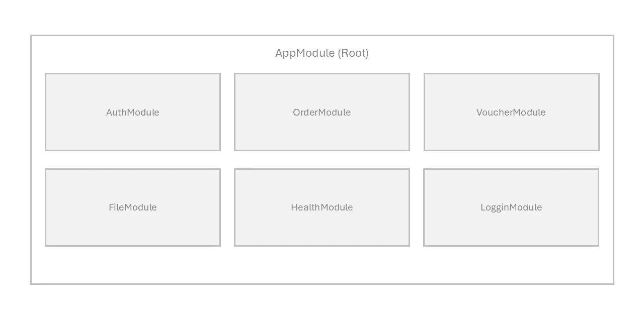Click the "LogginModule" text label
This screenshot has width=644, height=319.
click(x=511, y=207)
